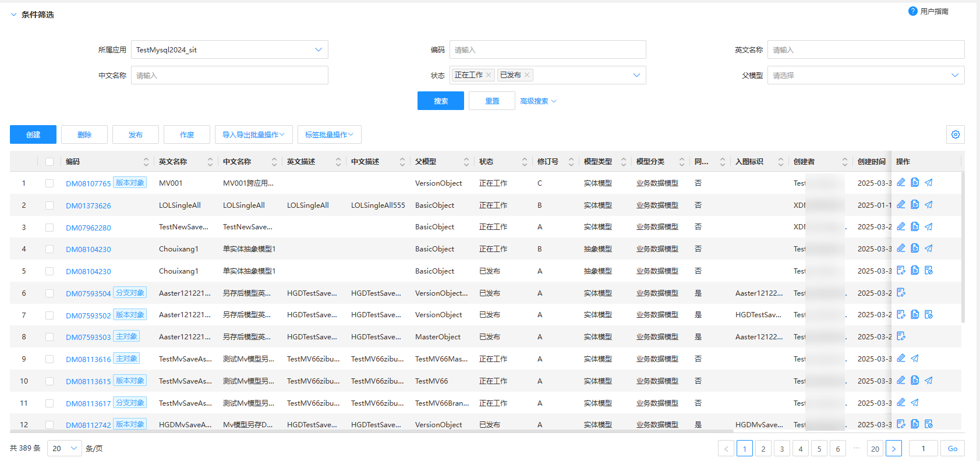Sort table by 编码 column
Viewport: 980px width, 461px height.
click(146, 162)
